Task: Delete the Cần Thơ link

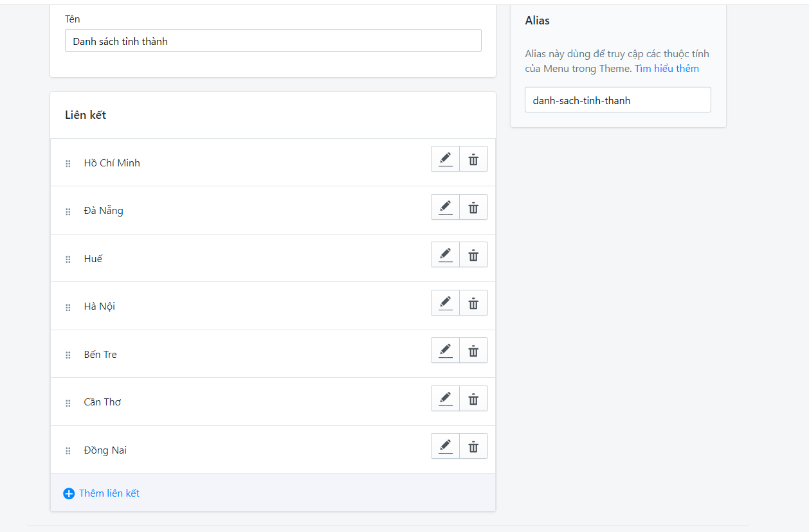Action: 473,398
